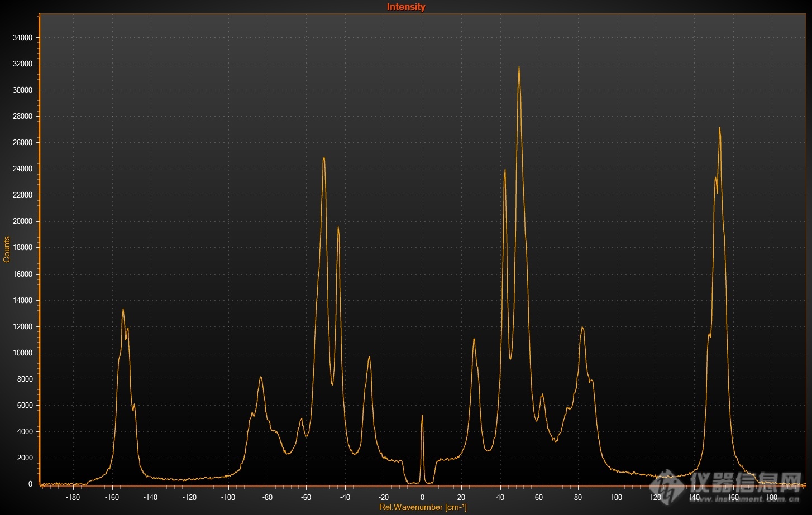Screen dimensions: 812x515
Task: Select the '16000' y-axis tick label
Action: tap(23, 274)
